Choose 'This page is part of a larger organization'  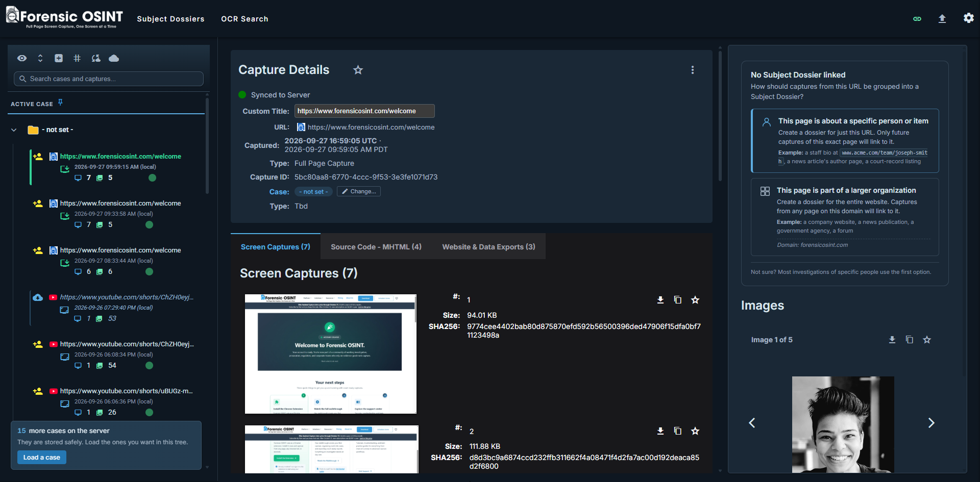pos(845,217)
